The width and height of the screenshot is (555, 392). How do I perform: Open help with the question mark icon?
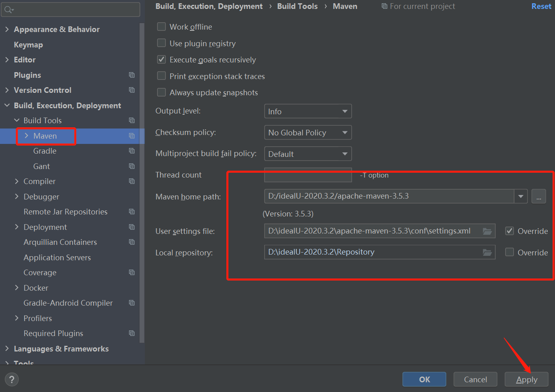click(12, 379)
